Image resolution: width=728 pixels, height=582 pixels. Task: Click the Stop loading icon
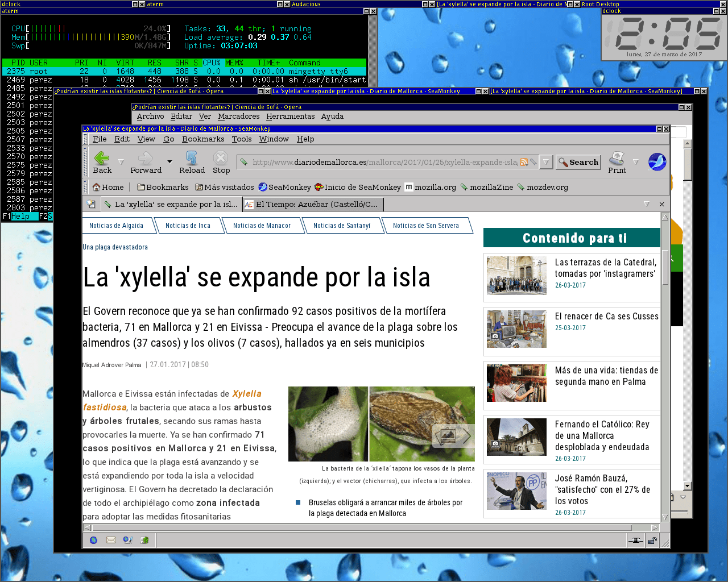[x=221, y=162]
